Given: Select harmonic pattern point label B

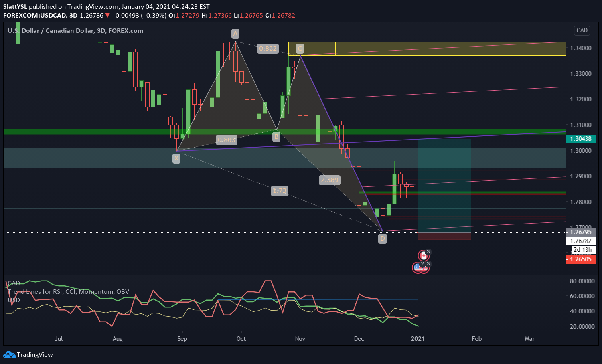Looking at the screenshot, I should [x=276, y=137].
